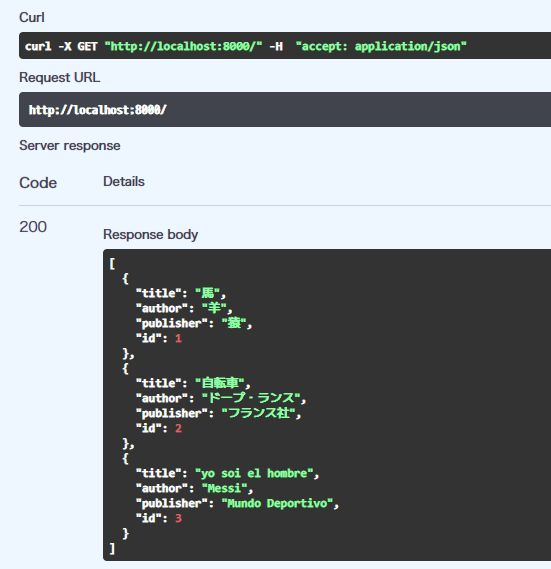
Task: Click the "title": "自転車" line
Action: pos(193,383)
